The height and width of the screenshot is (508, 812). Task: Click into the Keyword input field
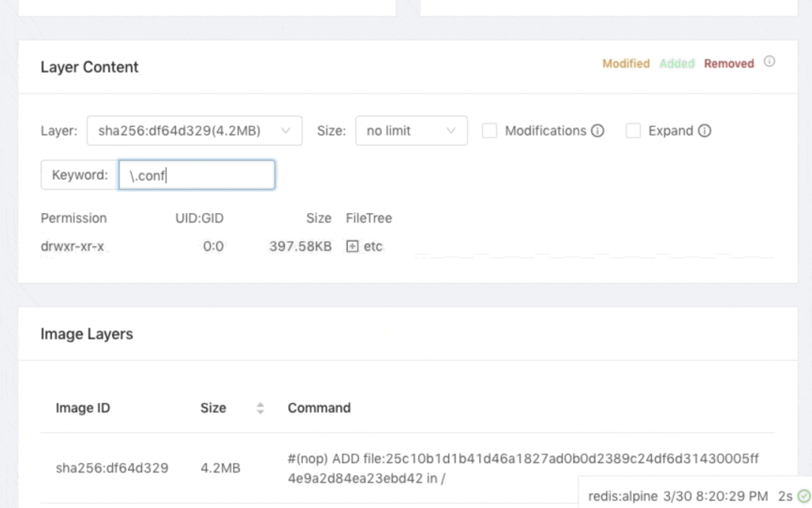tap(197, 175)
